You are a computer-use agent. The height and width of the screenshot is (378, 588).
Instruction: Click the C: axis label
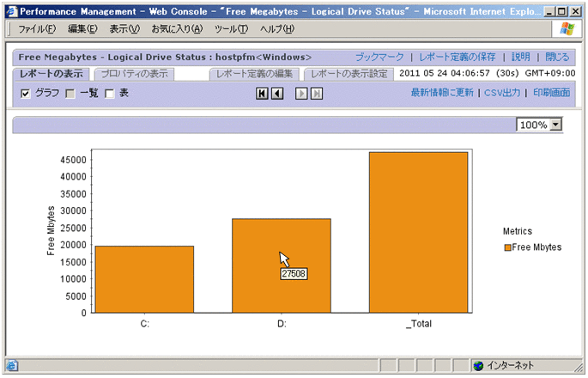[145, 324]
